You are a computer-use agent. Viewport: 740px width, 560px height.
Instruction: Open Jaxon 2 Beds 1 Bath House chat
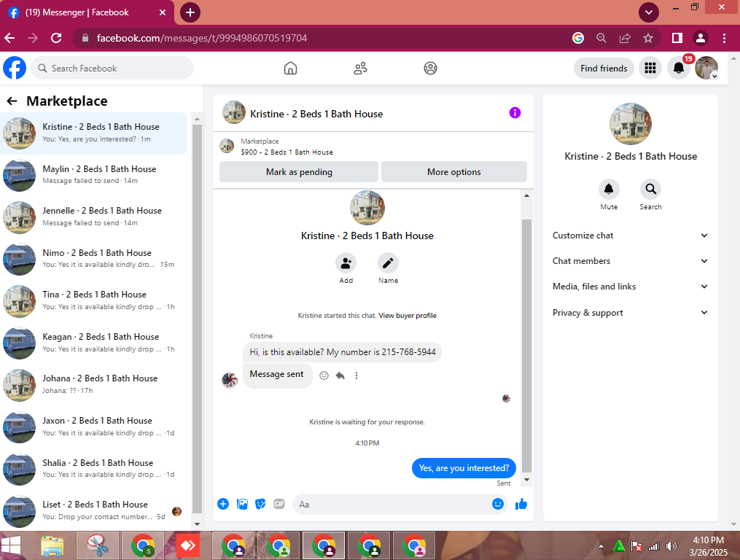[x=93, y=427]
